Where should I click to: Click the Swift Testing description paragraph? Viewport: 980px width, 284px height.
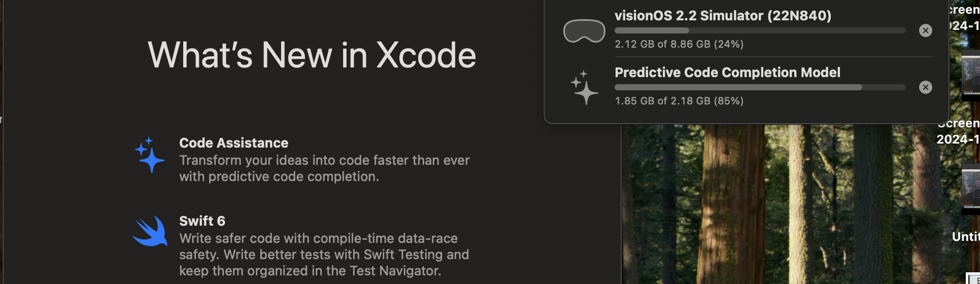click(324, 255)
